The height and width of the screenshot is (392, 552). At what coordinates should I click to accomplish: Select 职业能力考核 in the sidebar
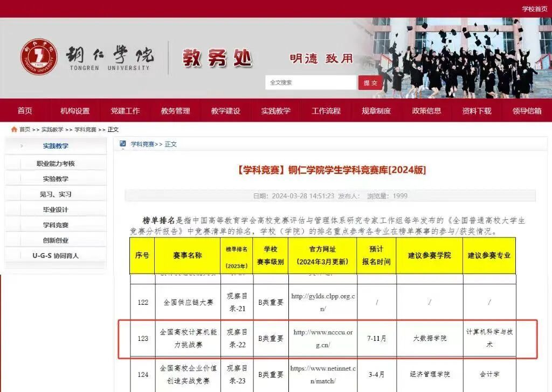pyautogui.click(x=56, y=164)
